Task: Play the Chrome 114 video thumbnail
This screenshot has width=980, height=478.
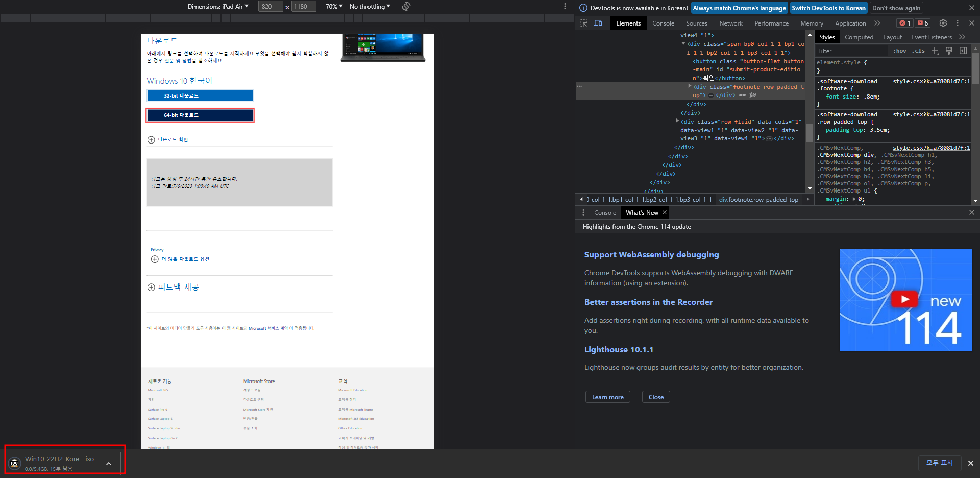Action: tap(905, 299)
